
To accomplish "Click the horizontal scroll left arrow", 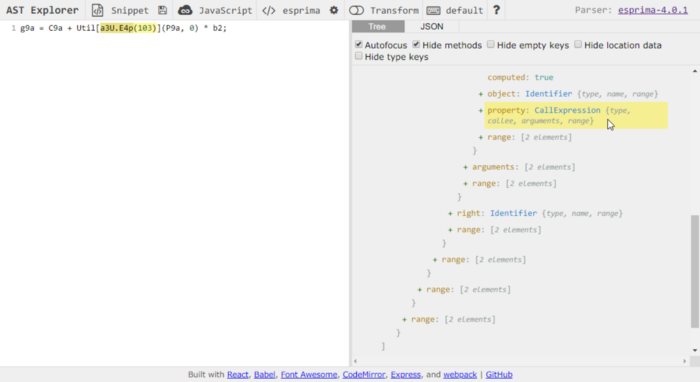I will pyautogui.click(x=355, y=361).
